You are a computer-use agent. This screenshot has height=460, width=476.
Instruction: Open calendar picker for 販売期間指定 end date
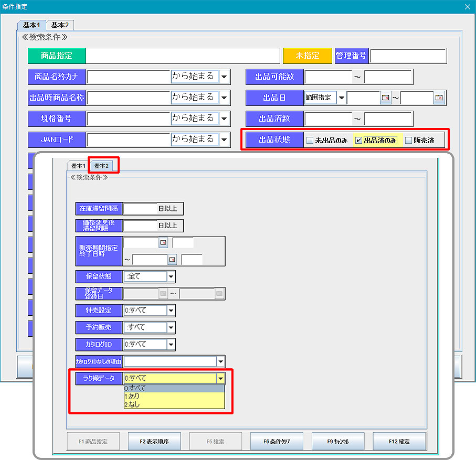[x=172, y=259]
